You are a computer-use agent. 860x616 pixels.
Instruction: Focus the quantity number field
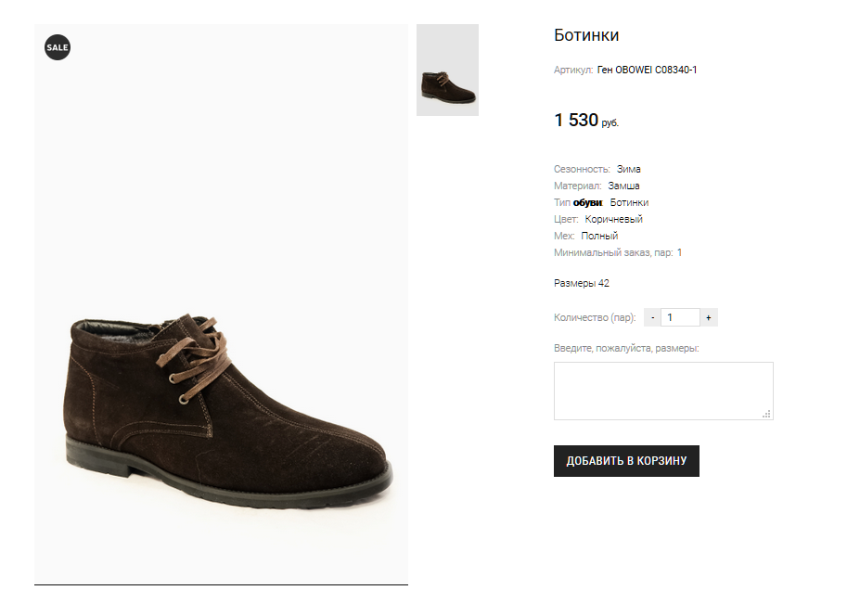pos(680,317)
